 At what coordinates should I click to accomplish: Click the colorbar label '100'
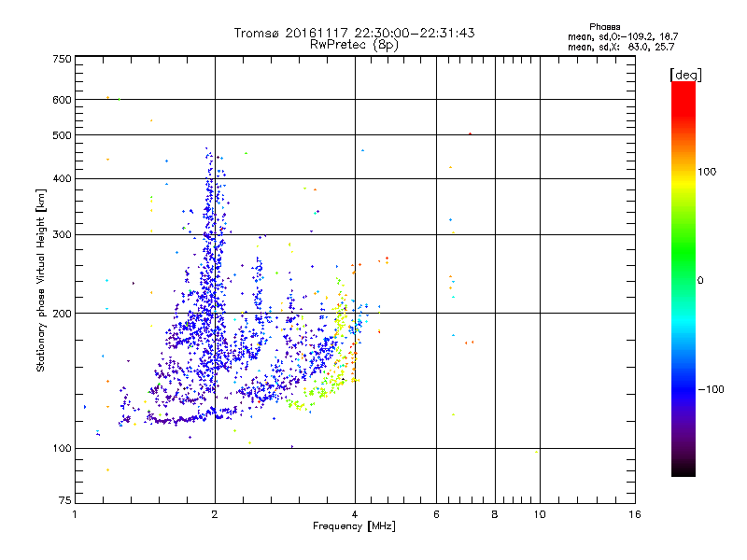click(707, 172)
